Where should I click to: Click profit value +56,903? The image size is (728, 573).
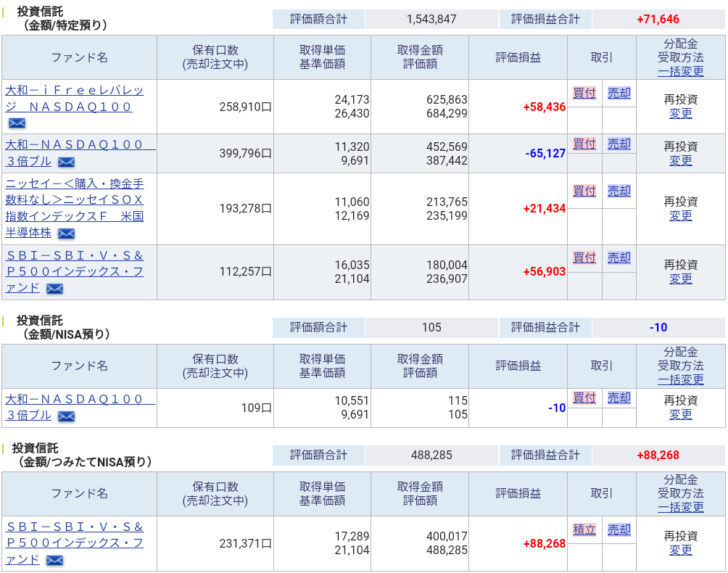pos(544,272)
